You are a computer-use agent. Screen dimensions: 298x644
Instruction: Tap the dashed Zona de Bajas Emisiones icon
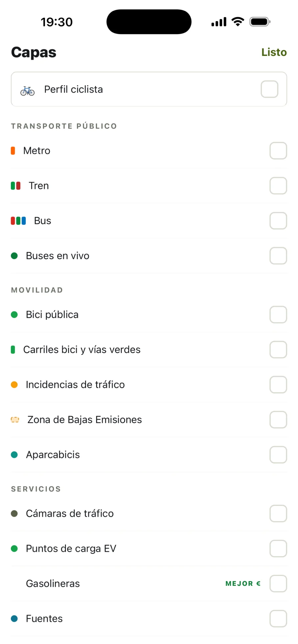click(x=15, y=420)
